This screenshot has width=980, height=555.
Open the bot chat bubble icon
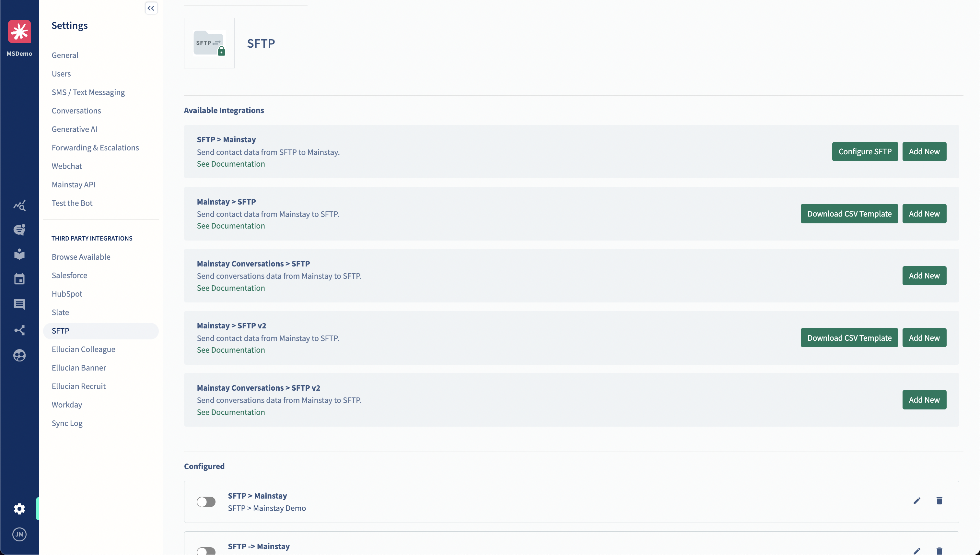tap(19, 230)
